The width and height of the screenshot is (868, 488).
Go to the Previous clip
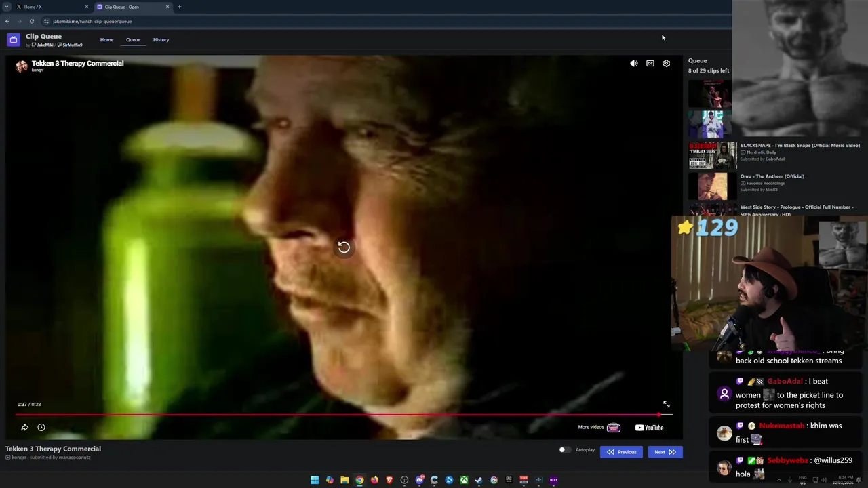pos(621,452)
